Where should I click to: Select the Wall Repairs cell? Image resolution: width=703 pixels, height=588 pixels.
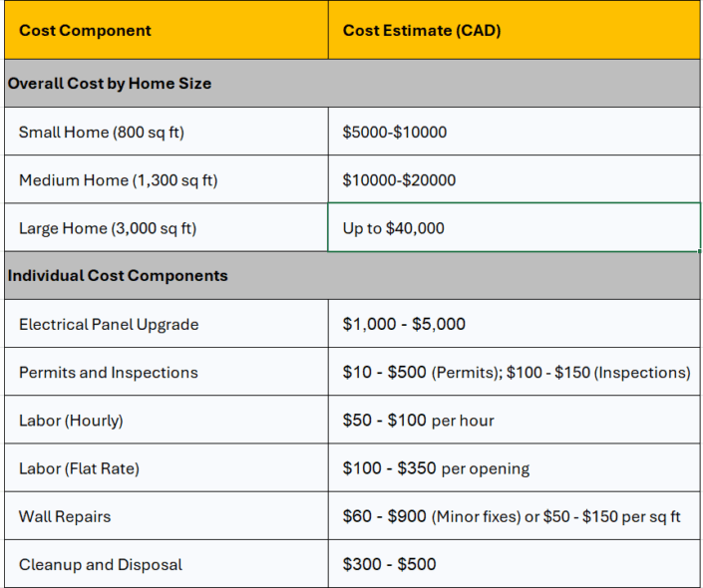167,516
